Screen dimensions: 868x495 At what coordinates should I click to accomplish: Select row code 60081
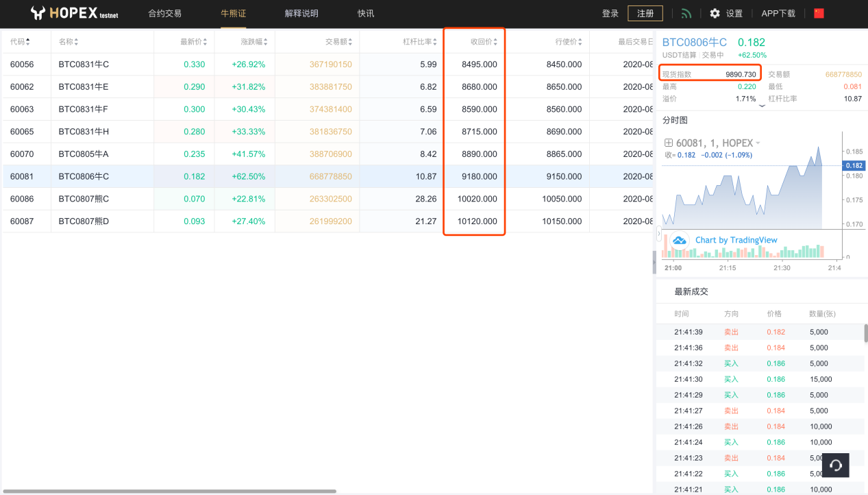[22, 176]
